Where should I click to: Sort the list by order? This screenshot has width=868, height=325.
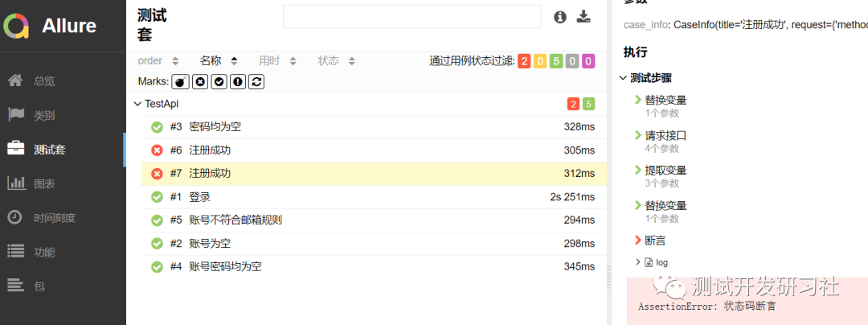158,61
